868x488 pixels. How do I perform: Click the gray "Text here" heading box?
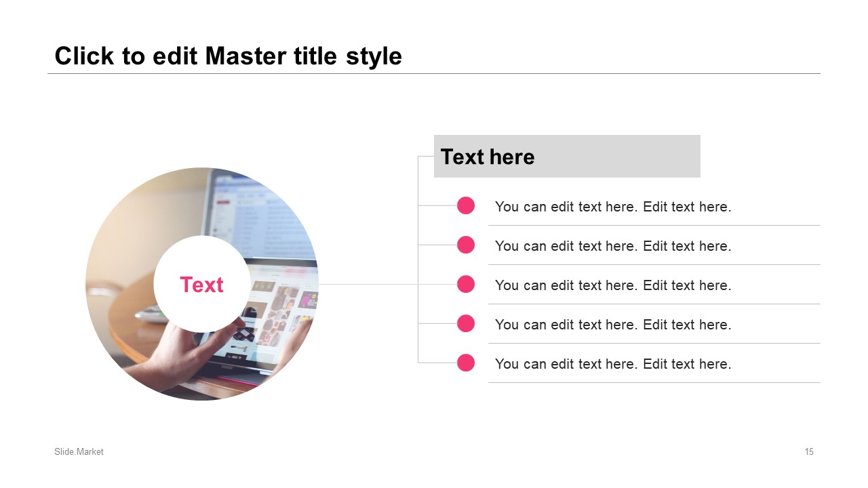(567, 156)
